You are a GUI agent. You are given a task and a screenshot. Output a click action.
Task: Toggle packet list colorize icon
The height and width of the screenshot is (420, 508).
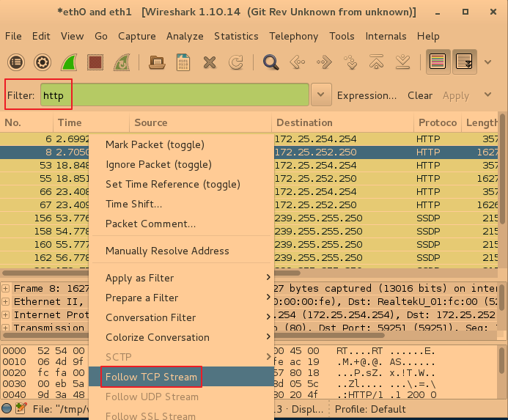point(438,62)
